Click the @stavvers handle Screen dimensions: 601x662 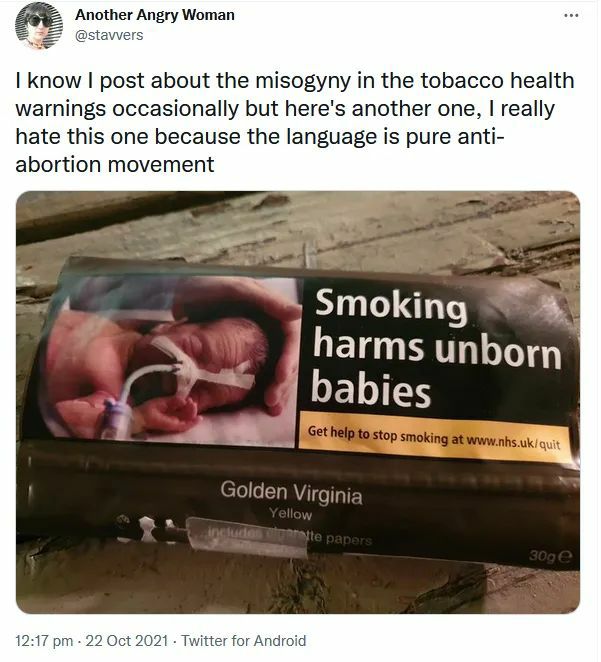click(x=109, y=35)
